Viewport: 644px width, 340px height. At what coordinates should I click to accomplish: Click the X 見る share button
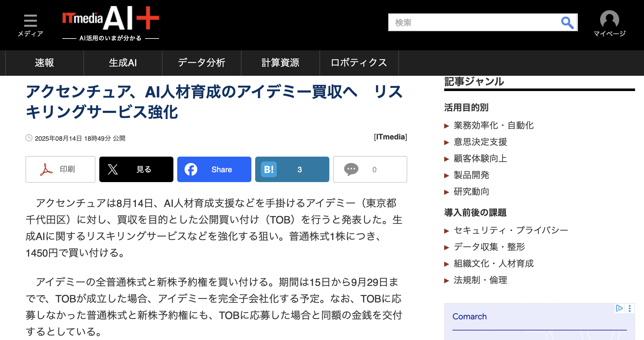coord(136,169)
